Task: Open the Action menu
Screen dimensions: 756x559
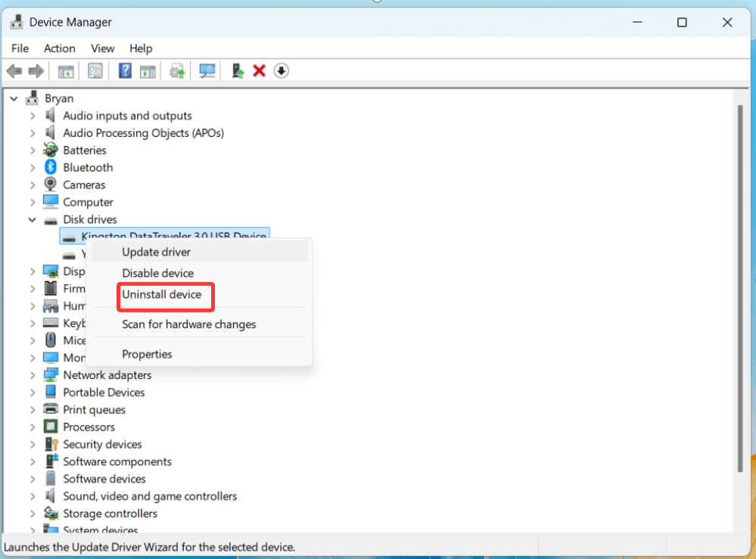Action: (59, 48)
